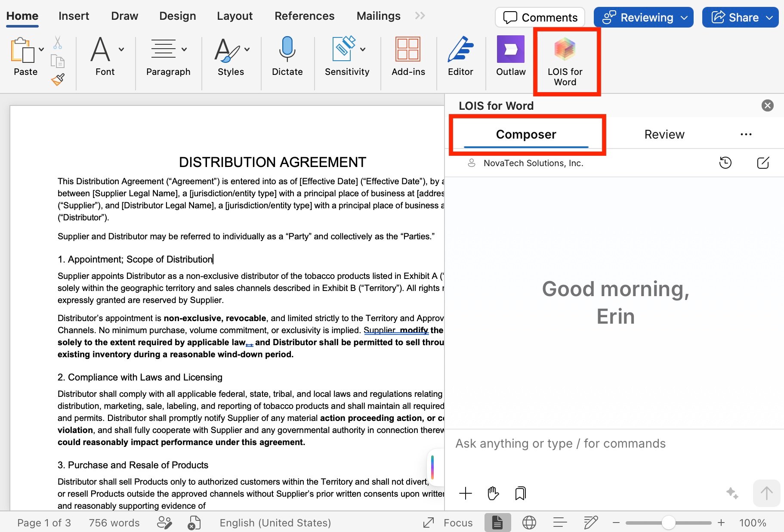Click heading 2. Compliance with Laws and Licensing
Viewport: 784px width, 532px height.
click(140, 377)
